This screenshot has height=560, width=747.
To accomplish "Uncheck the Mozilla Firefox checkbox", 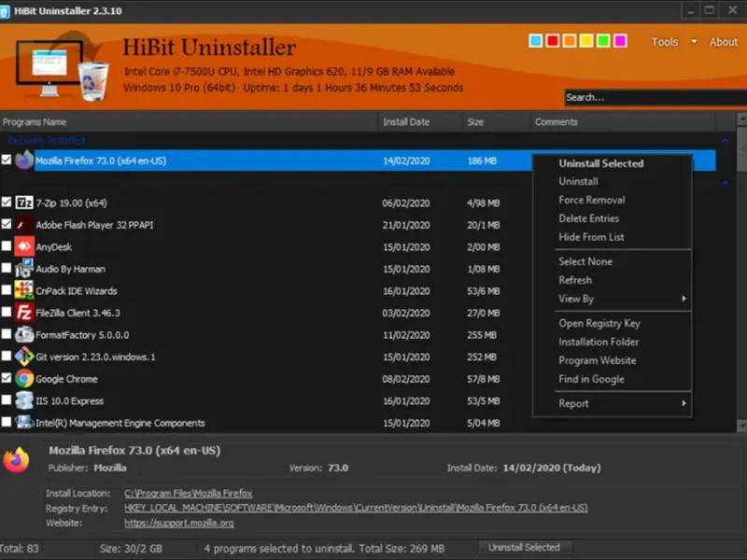I will [x=7, y=160].
